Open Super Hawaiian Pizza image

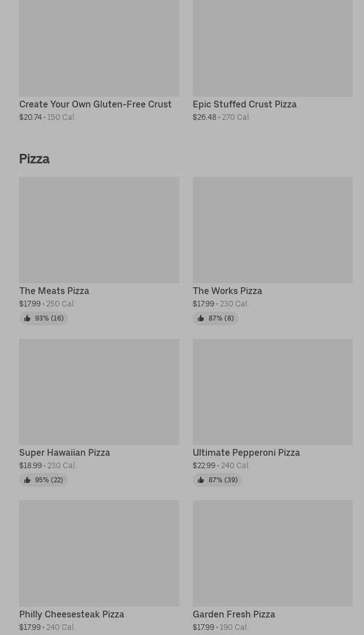coord(99,391)
